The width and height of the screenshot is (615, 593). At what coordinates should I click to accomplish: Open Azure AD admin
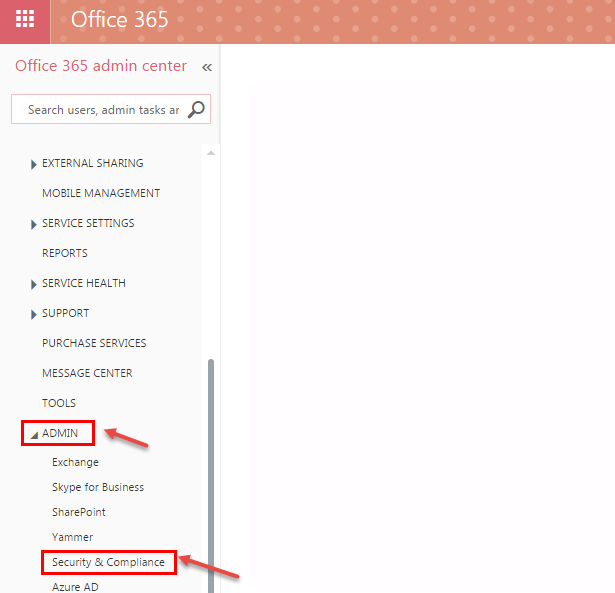75,587
